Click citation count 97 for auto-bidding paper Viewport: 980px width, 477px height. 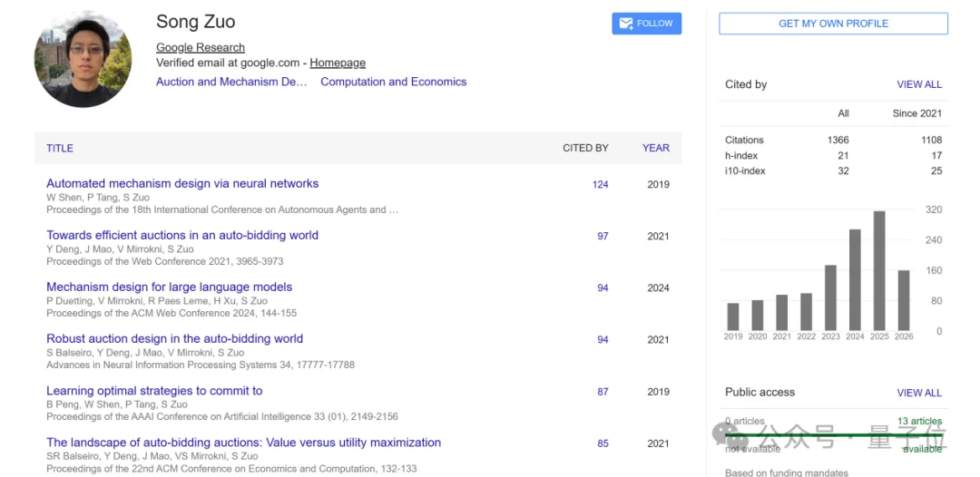point(603,236)
